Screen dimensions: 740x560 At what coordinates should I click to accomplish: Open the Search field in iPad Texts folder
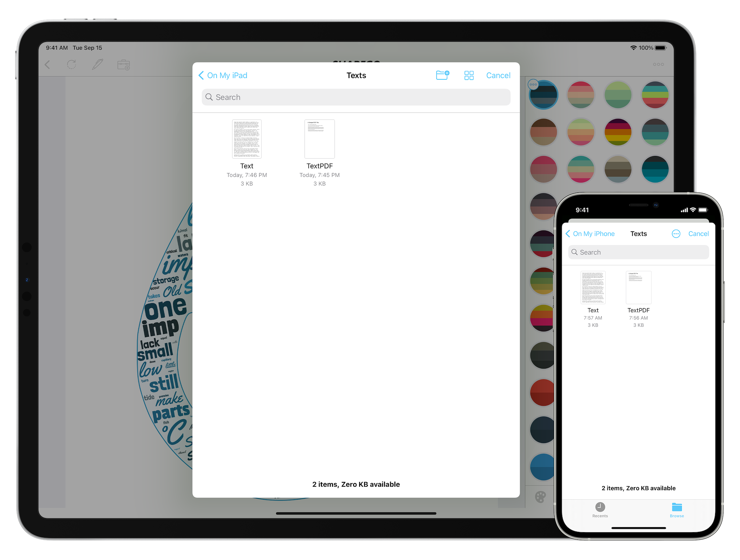pos(357,97)
